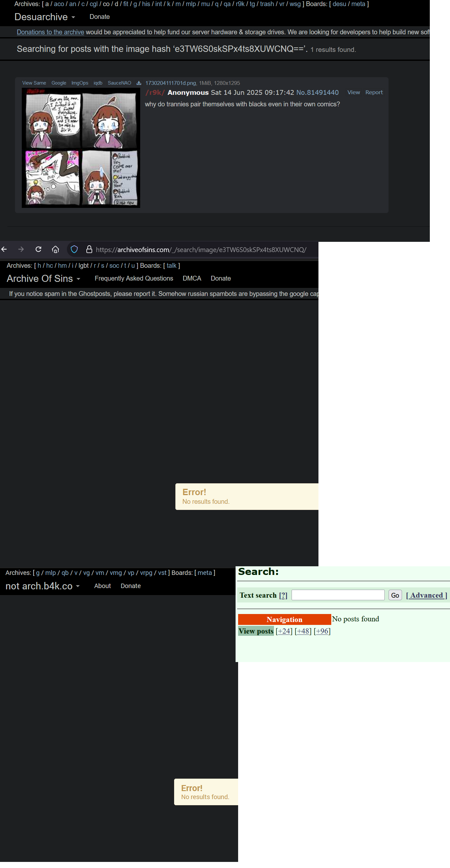Click the View link beside the post number

point(353,92)
